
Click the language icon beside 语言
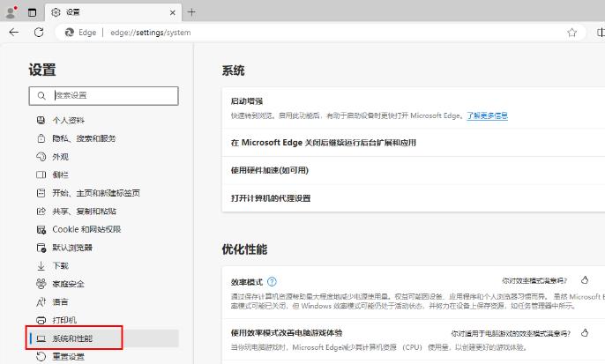coord(41,302)
